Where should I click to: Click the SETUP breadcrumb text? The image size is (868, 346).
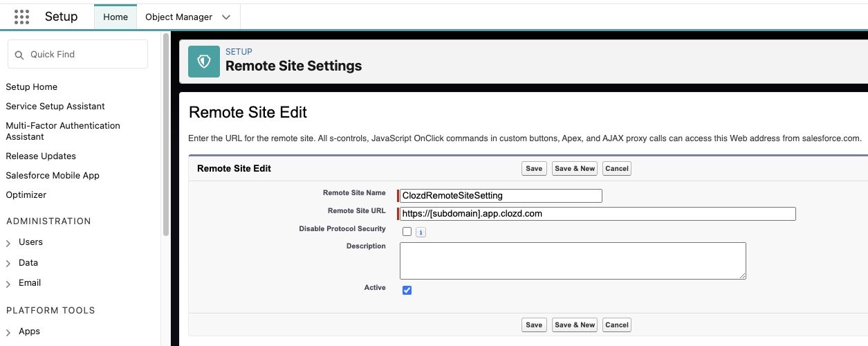[x=239, y=52]
